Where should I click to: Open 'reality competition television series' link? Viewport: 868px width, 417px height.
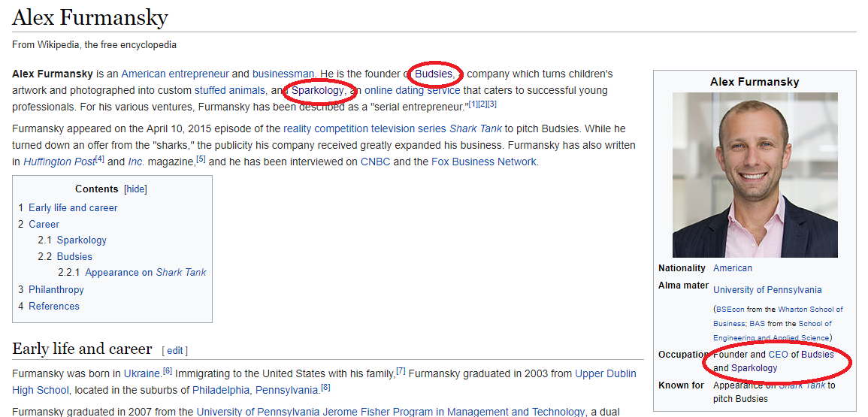pos(364,129)
